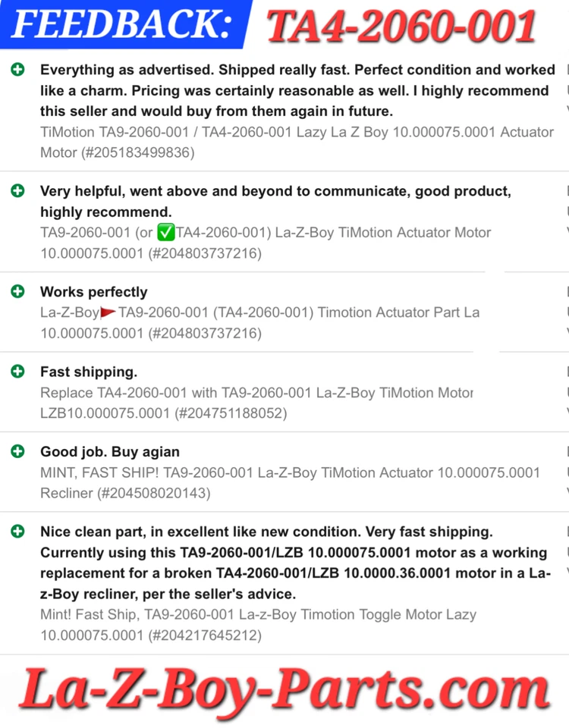Click the green plus icon beside "Everything as advertised"
The width and height of the screenshot is (569, 728).
coord(17,70)
